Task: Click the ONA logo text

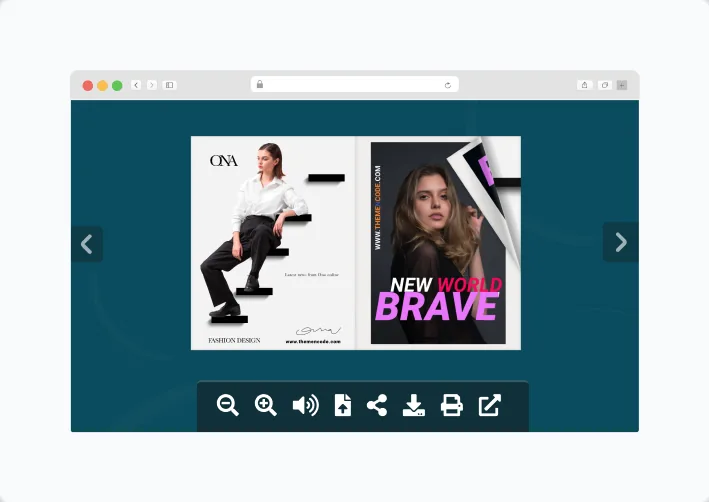Action: 223,161
